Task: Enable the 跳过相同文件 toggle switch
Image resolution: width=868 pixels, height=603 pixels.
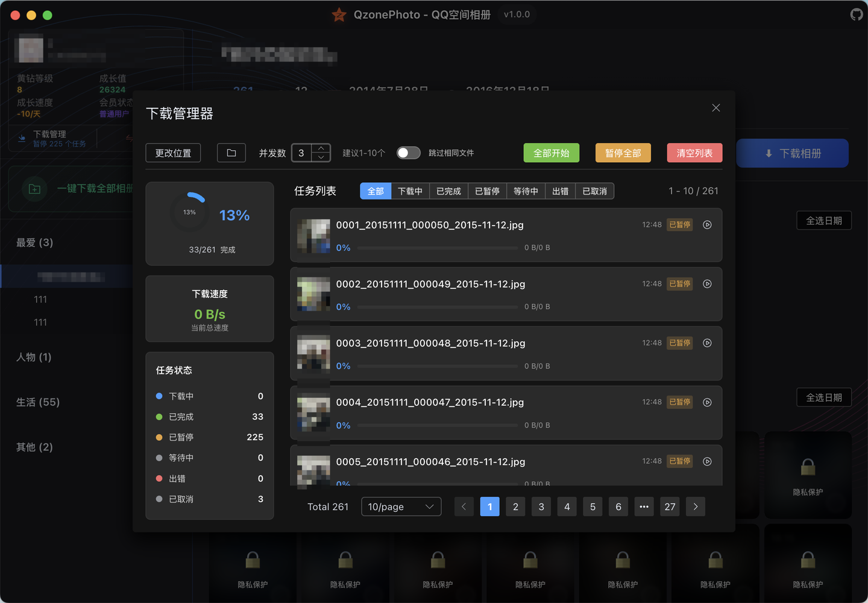Action: tap(408, 153)
